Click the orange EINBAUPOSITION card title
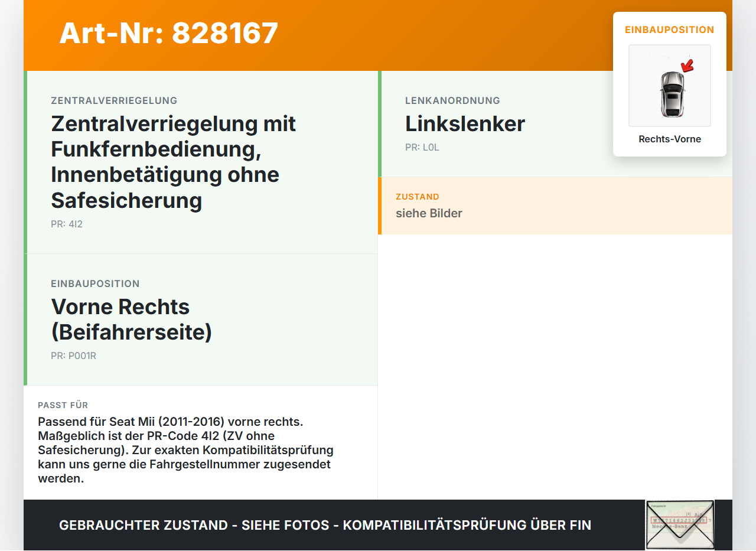The height and width of the screenshot is (551, 756). coord(670,30)
